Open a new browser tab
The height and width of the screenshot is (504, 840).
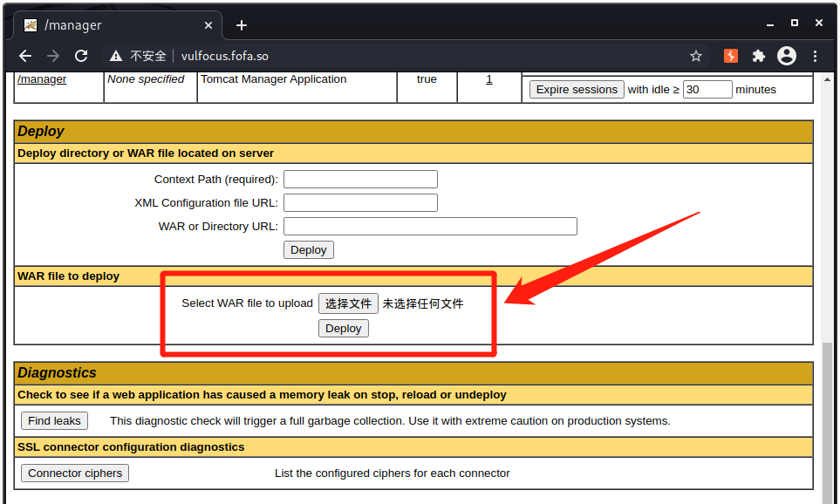(242, 24)
